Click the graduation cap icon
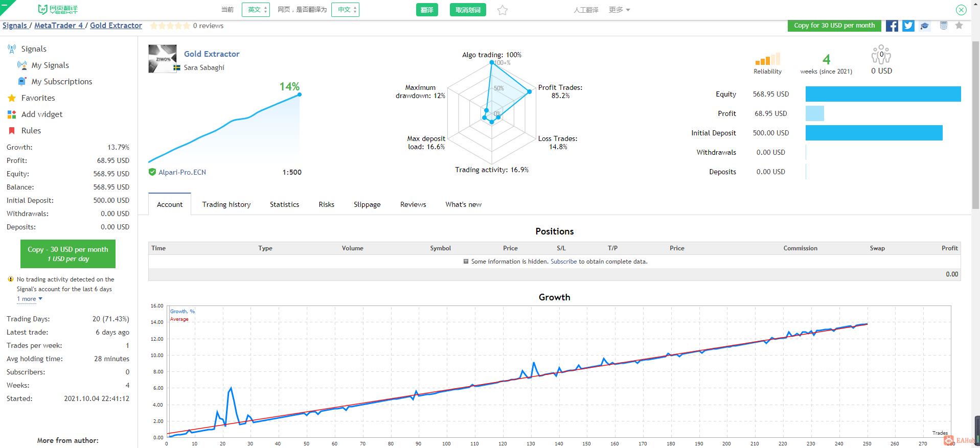The height and width of the screenshot is (448, 980). (x=925, y=26)
